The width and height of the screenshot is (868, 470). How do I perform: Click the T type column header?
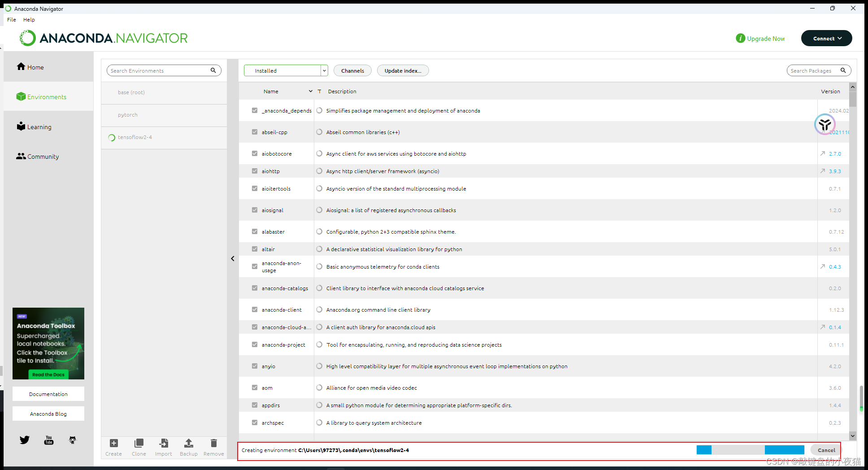tap(320, 91)
